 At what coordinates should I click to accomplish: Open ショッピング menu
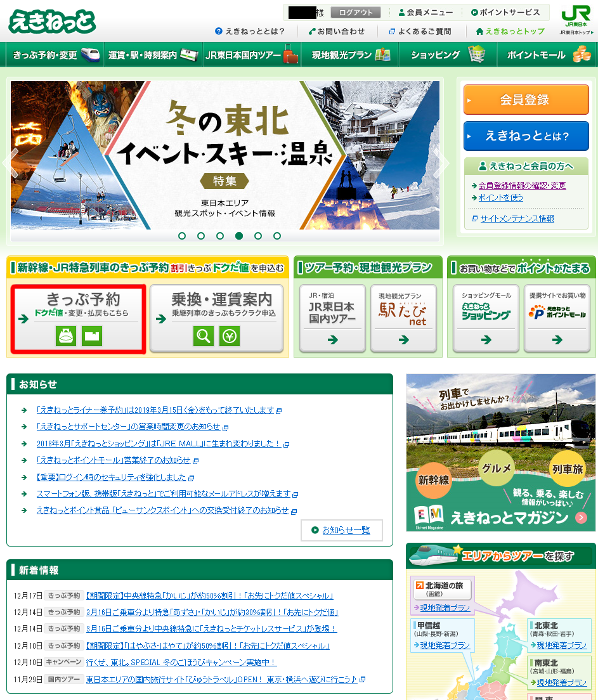[448, 55]
